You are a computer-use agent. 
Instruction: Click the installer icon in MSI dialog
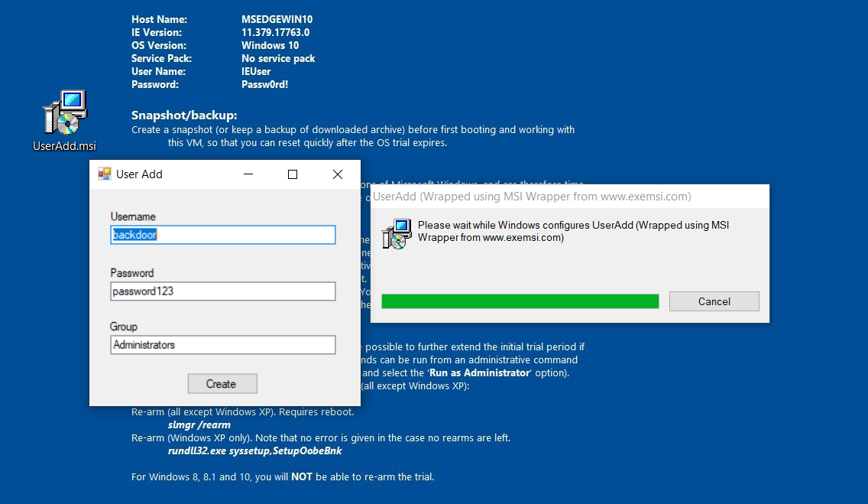point(397,233)
